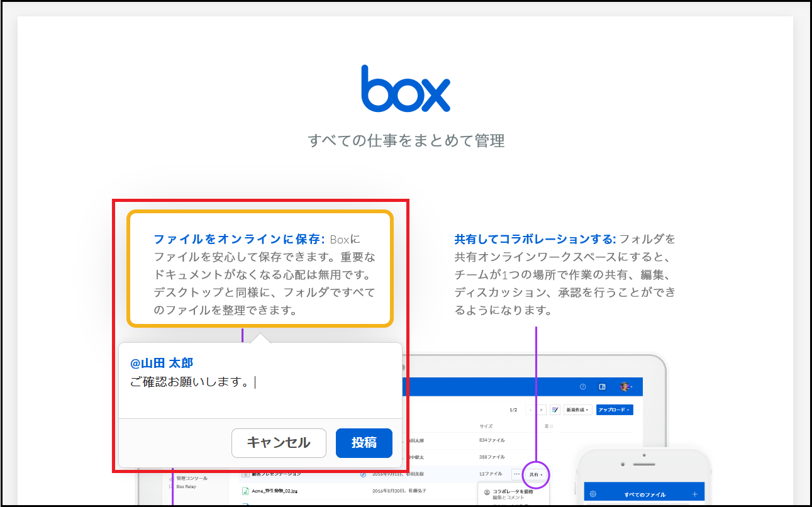Open the user avatar account menu
This screenshot has height=507, width=812.
[625, 386]
